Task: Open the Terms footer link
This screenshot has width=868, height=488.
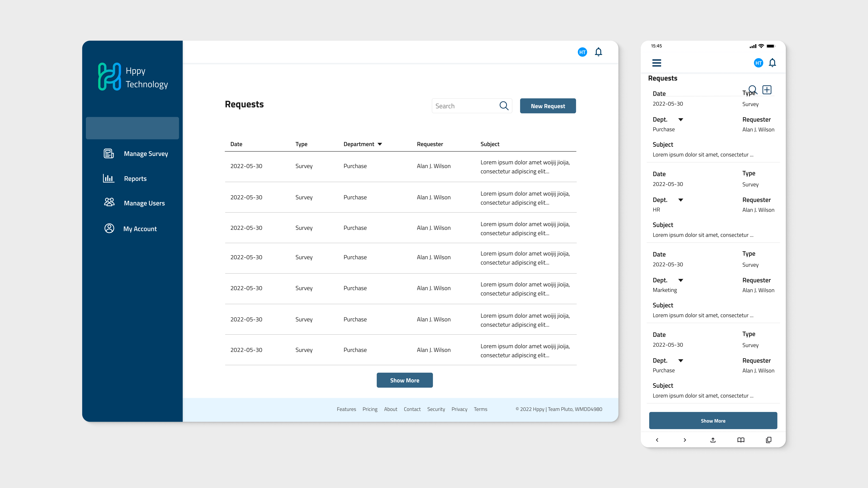Action: coord(481,409)
